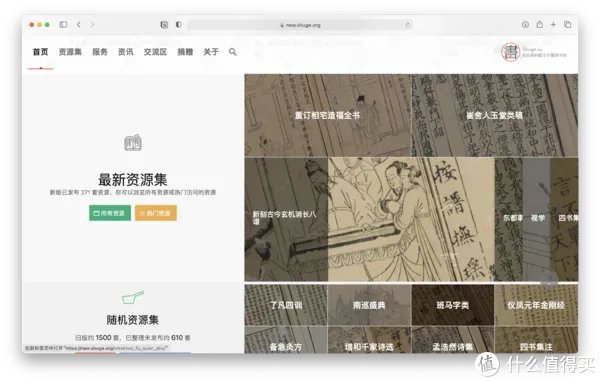Viewport: 600px width, 382px height.
Task: Click the red 書 site logo
Action: (x=510, y=52)
